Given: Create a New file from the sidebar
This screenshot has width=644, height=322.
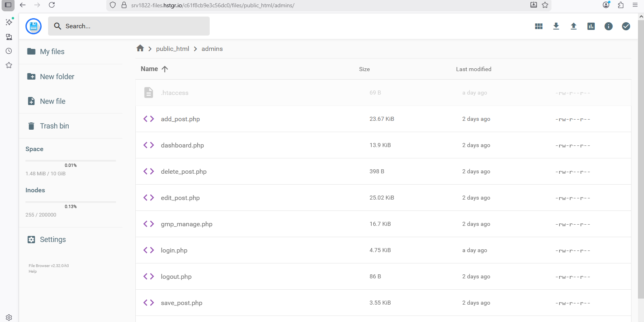Looking at the screenshot, I should coord(53,101).
